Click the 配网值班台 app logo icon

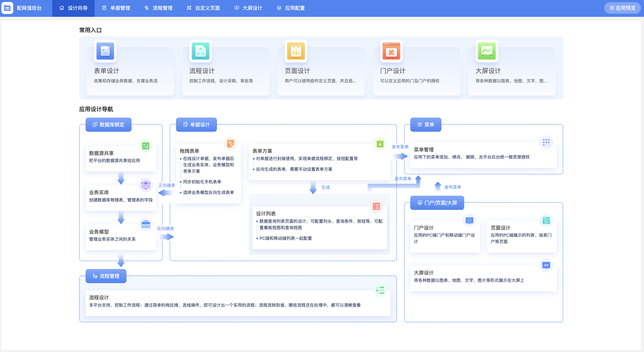click(x=7, y=8)
